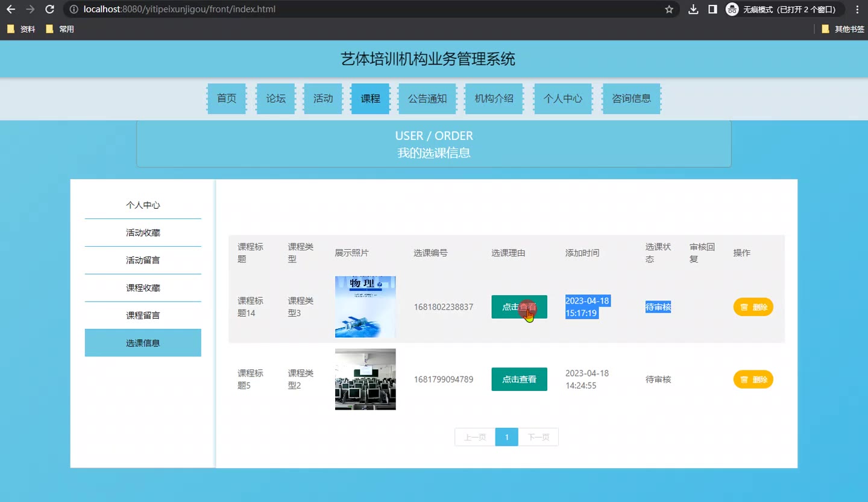Bookmark this page with star icon
The height and width of the screenshot is (502, 868).
click(668, 10)
